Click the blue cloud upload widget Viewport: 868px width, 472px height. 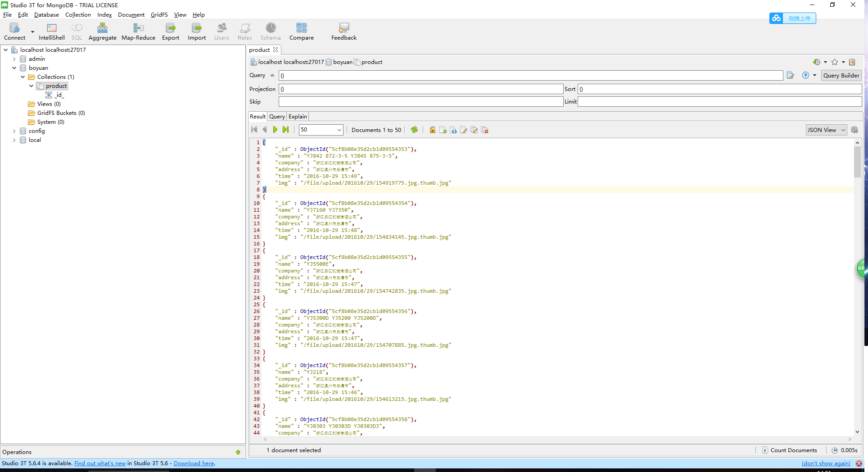(793, 18)
